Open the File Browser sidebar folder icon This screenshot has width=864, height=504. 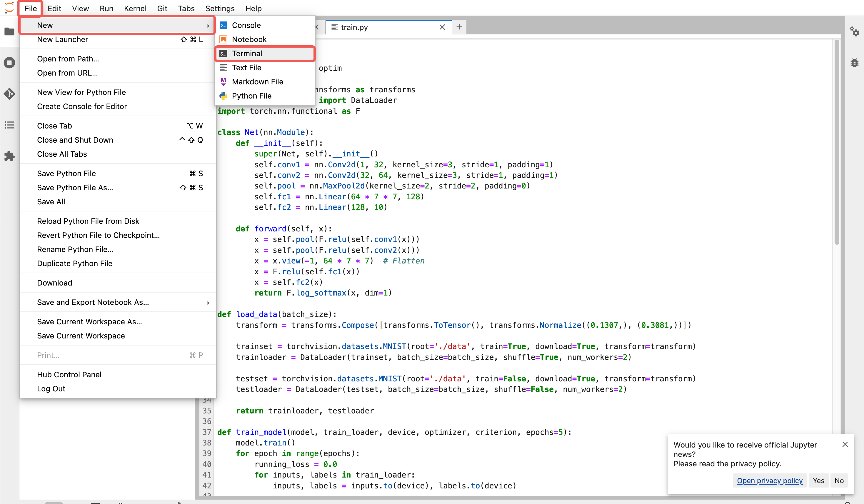[9, 31]
